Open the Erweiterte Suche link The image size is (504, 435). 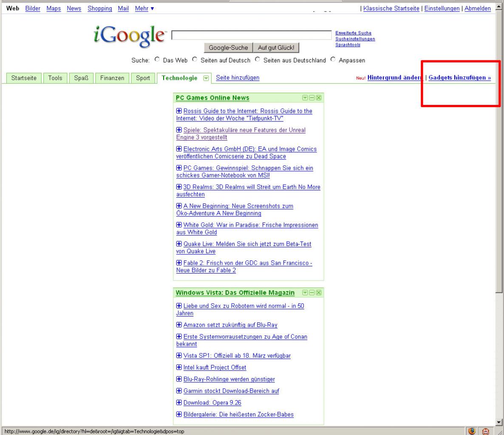point(353,33)
